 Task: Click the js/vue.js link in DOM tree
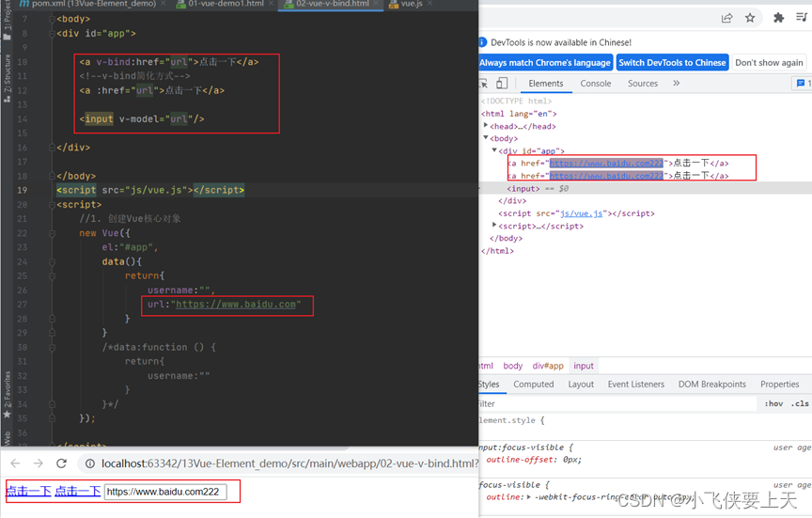[581, 213]
